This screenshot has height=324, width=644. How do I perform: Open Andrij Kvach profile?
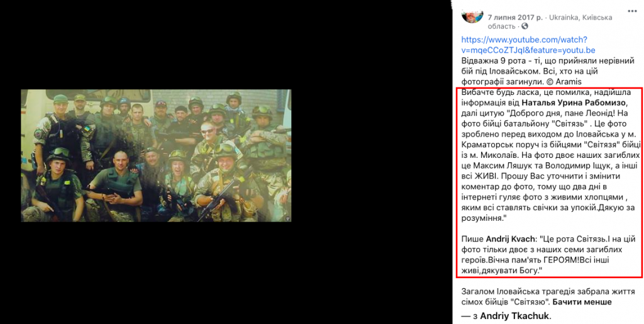point(511,238)
